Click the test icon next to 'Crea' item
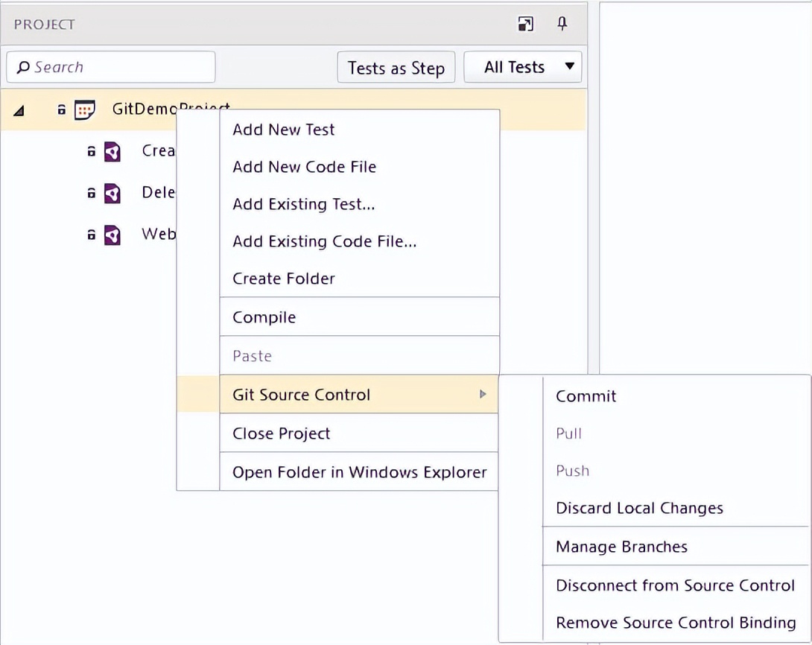 click(x=112, y=151)
